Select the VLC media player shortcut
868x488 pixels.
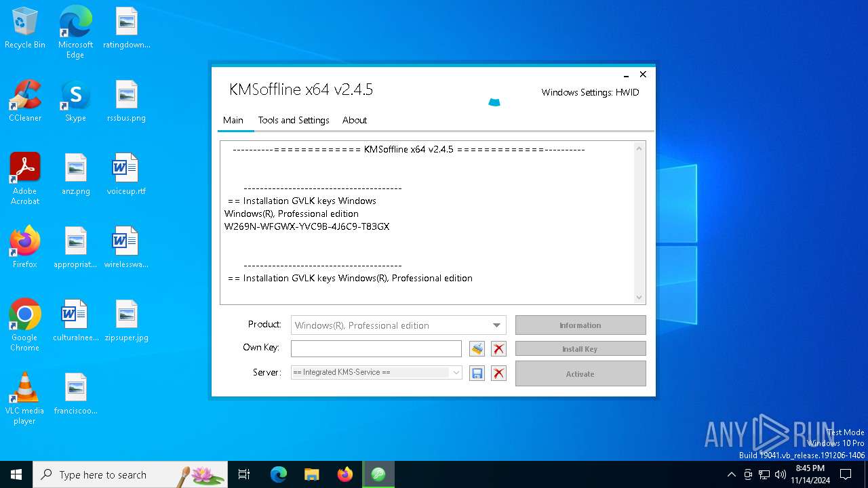click(x=25, y=399)
